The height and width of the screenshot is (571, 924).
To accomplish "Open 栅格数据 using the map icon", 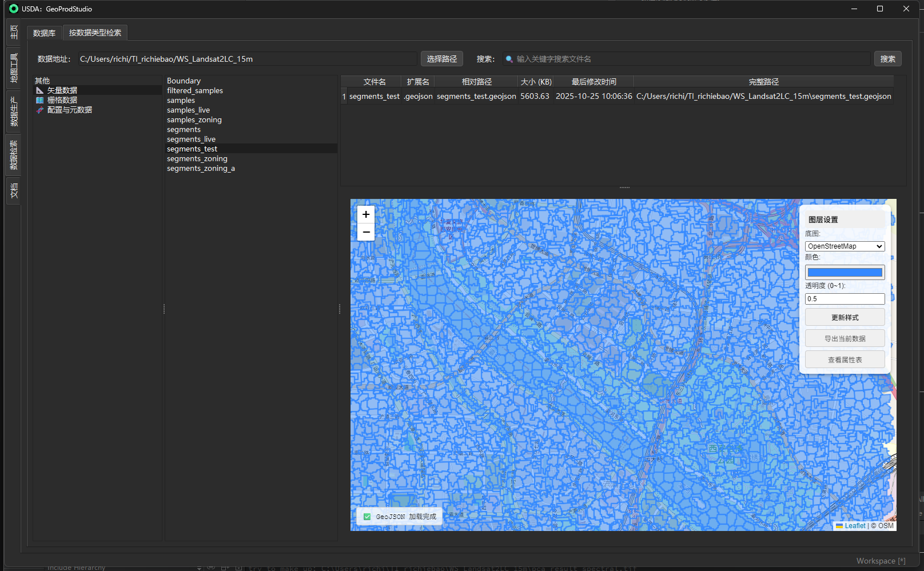I will pyautogui.click(x=39, y=99).
